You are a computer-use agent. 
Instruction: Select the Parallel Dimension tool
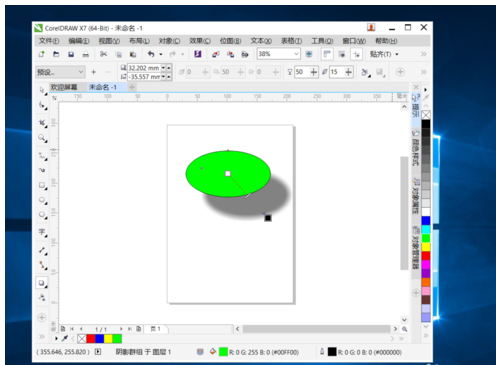pyautogui.click(x=42, y=250)
